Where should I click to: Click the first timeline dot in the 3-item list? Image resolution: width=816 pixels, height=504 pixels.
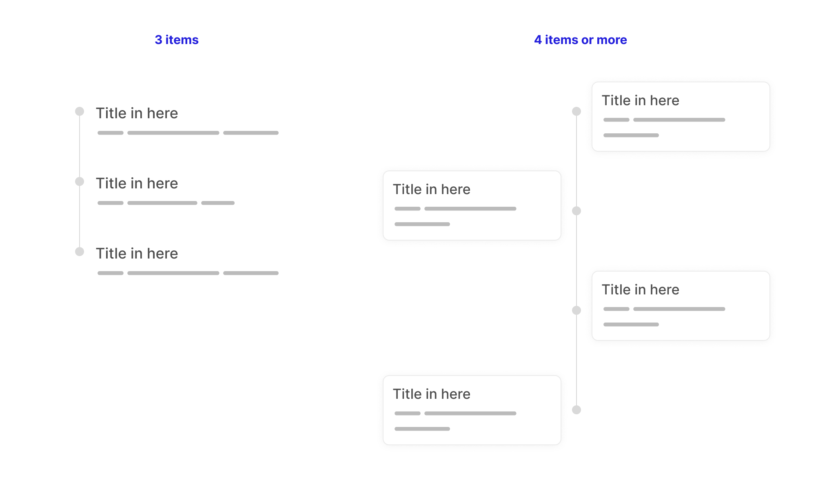coord(80,111)
